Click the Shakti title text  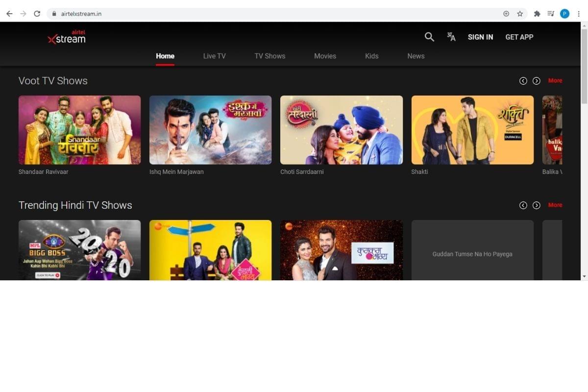point(419,172)
